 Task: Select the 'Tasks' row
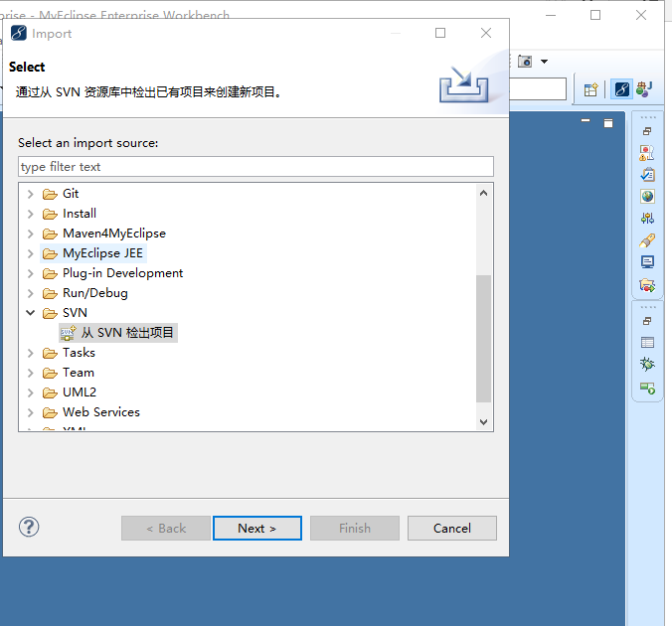click(69, 353)
